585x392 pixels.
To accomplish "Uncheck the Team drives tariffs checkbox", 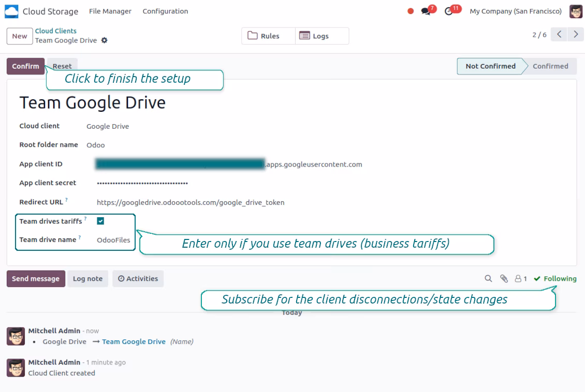I will [x=100, y=221].
